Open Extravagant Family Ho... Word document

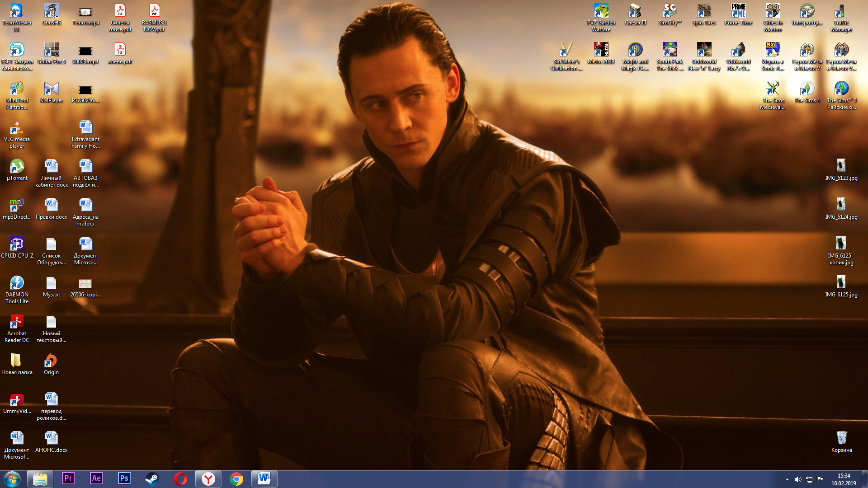[85, 134]
